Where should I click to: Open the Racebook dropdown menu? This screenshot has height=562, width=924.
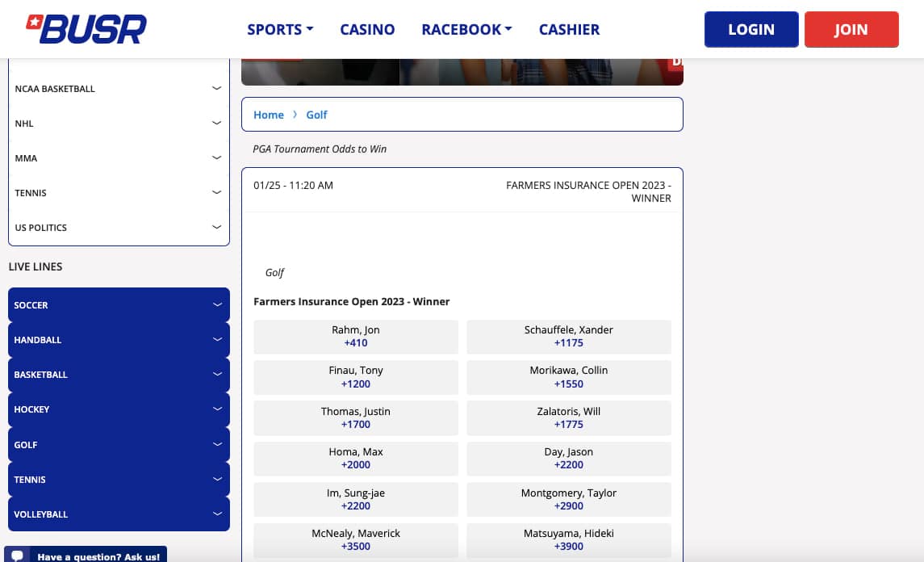point(466,30)
